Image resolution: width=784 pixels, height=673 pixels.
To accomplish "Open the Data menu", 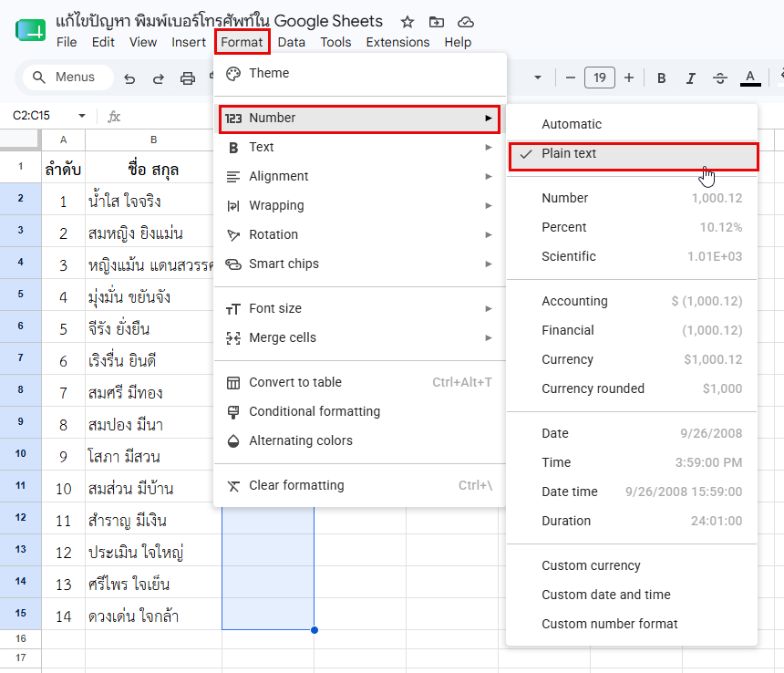I will click(292, 42).
